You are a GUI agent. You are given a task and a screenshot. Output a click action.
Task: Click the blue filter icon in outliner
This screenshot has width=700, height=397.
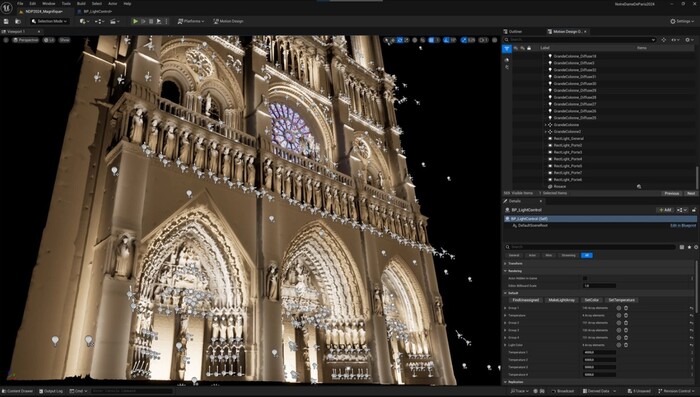[507, 48]
